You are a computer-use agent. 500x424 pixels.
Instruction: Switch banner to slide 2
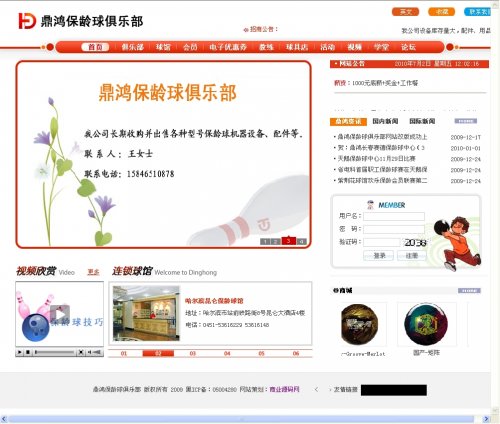click(275, 241)
